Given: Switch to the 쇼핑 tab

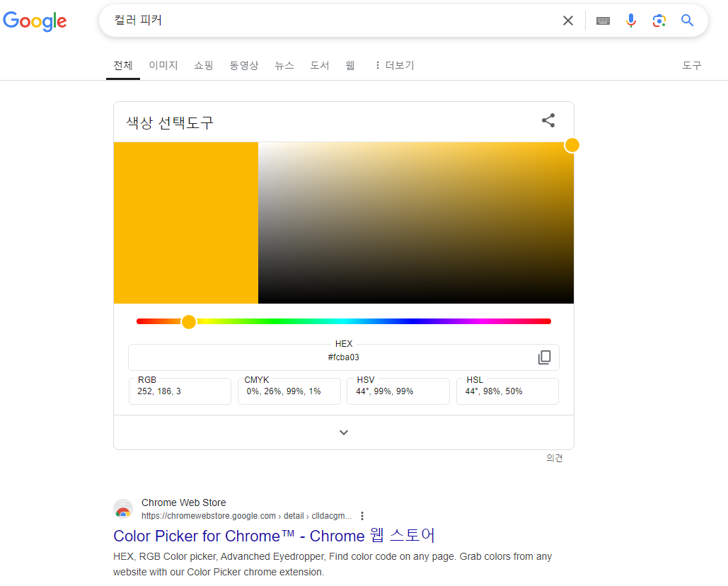Looking at the screenshot, I should point(204,66).
